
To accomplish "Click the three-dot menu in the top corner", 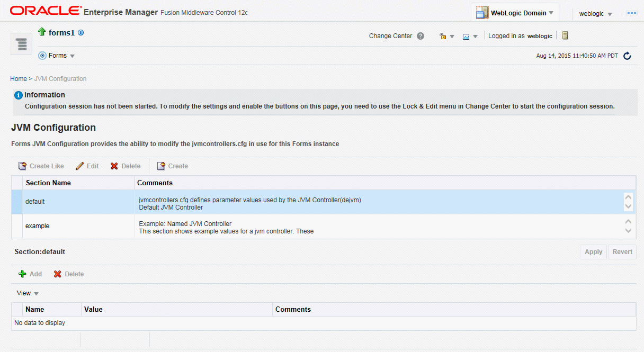I will click(x=632, y=13).
